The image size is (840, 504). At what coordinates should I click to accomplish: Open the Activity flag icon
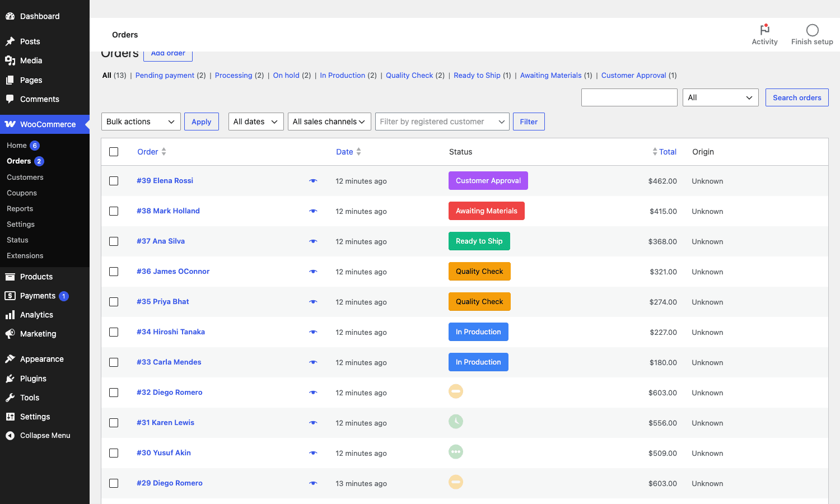764,30
